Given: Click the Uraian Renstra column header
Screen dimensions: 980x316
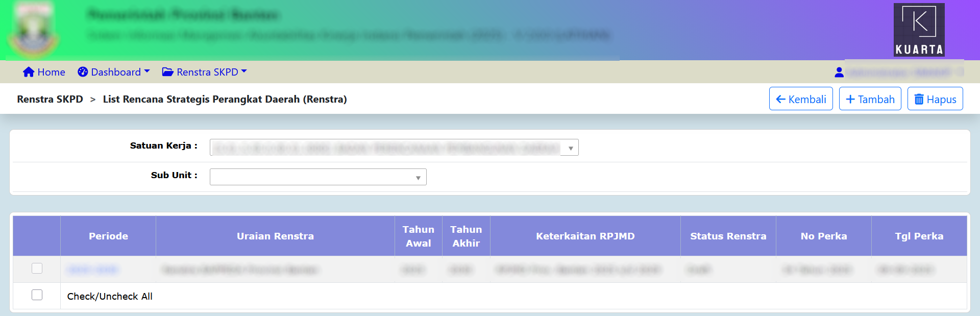Looking at the screenshot, I should [x=275, y=236].
